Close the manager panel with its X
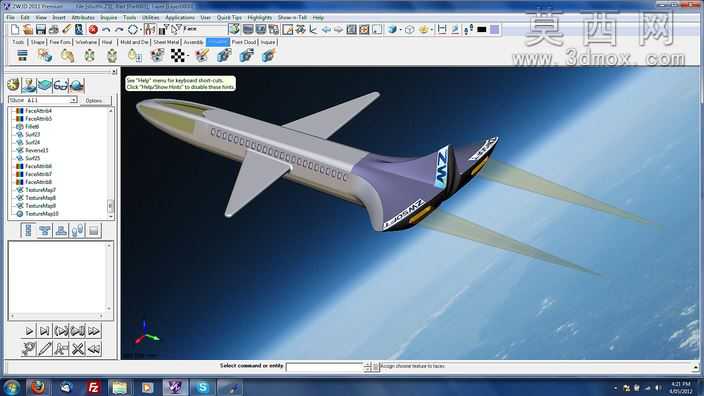This screenshot has height=396, width=704. [x=114, y=72]
